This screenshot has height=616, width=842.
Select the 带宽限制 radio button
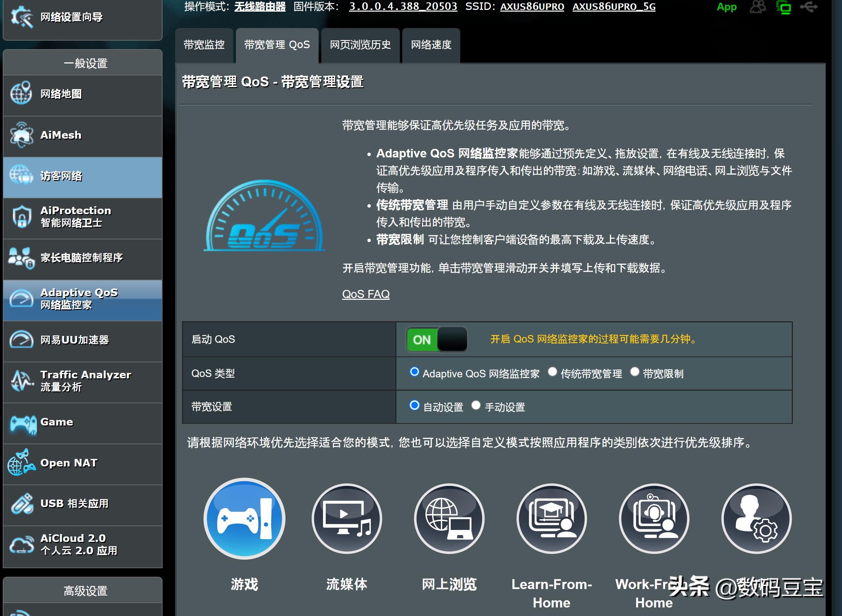click(x=635, y=372)
